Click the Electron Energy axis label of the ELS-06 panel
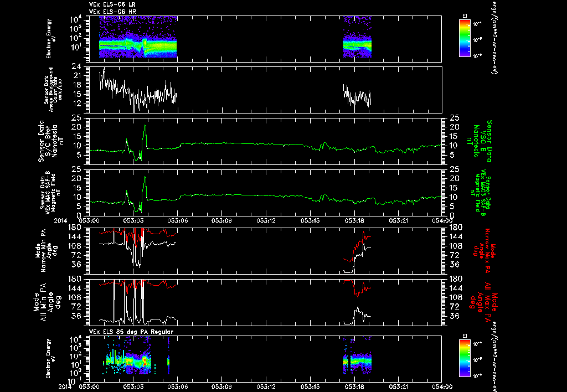The image size is (567, 392). (x=50, y=39)
